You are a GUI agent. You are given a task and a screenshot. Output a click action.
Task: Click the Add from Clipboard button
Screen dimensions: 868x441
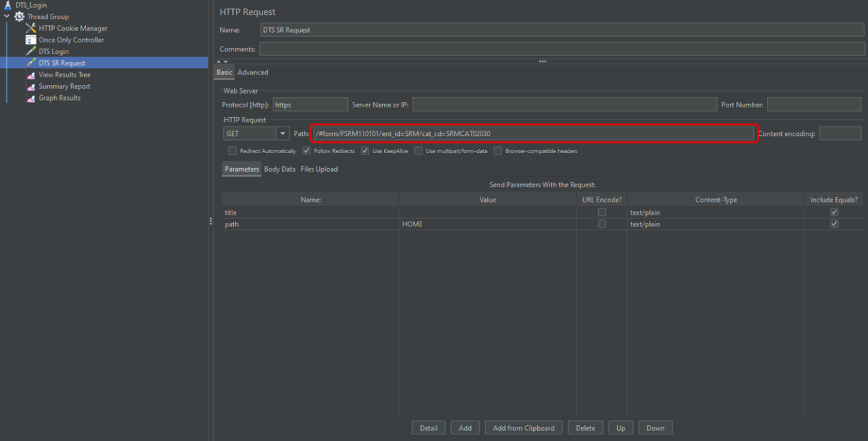tap(524, 428)
